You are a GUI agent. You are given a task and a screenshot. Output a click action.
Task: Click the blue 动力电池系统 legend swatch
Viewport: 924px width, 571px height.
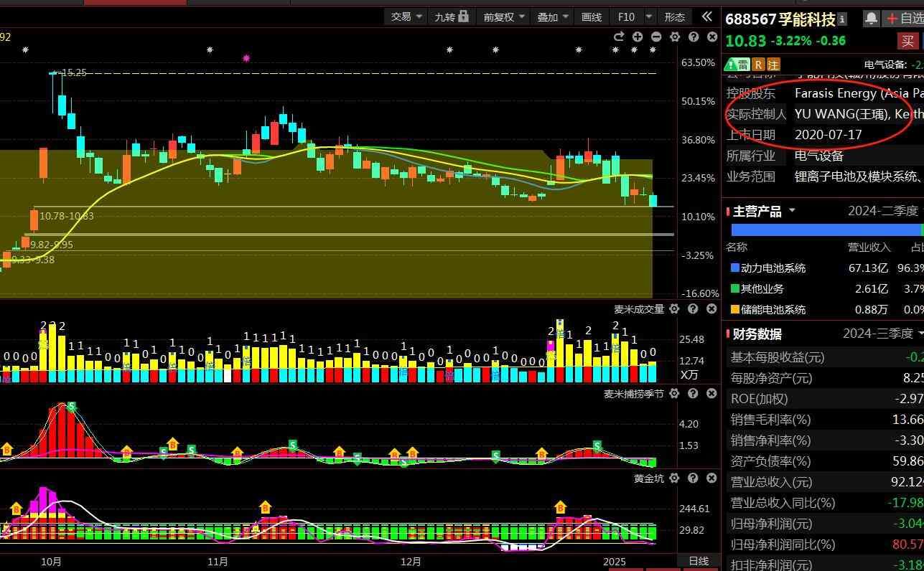point(734,268)
